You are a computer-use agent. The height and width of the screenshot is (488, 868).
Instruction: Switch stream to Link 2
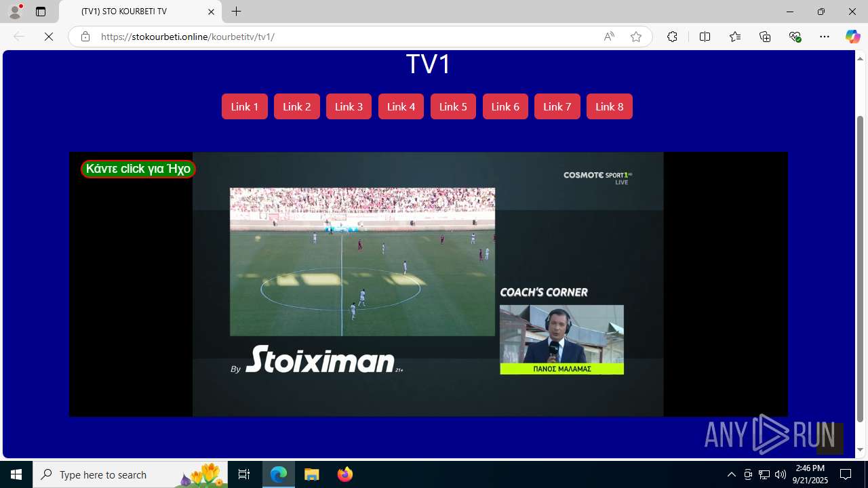297,106
